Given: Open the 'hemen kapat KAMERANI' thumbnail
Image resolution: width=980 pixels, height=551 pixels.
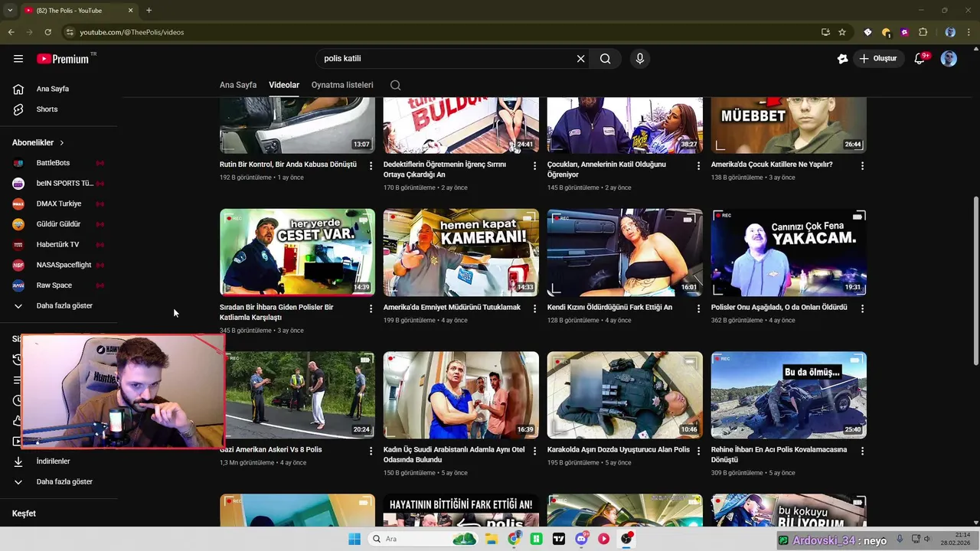Looking at the screenshot, I should point(461,253).
